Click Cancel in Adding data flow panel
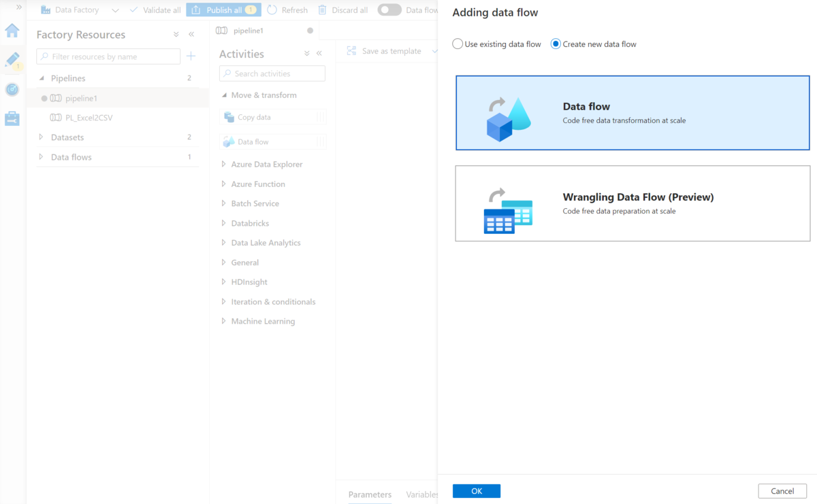Image resolution: width=817 pixels, height=504 pixels. tap(782, 491)
